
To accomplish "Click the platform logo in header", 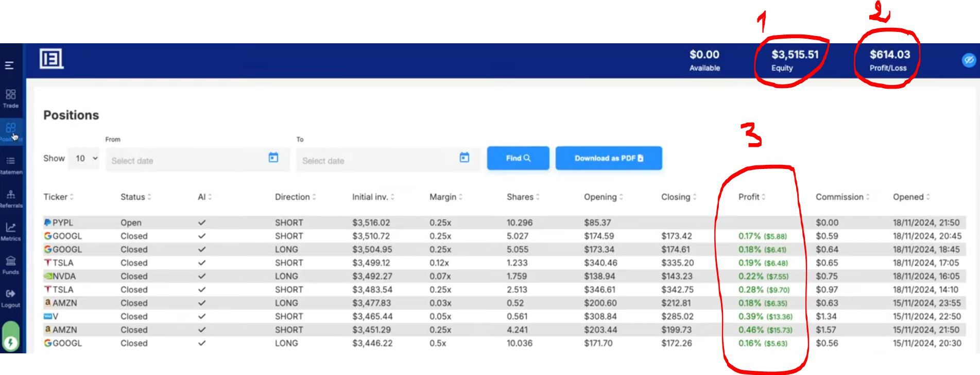I will click(51, 59).
